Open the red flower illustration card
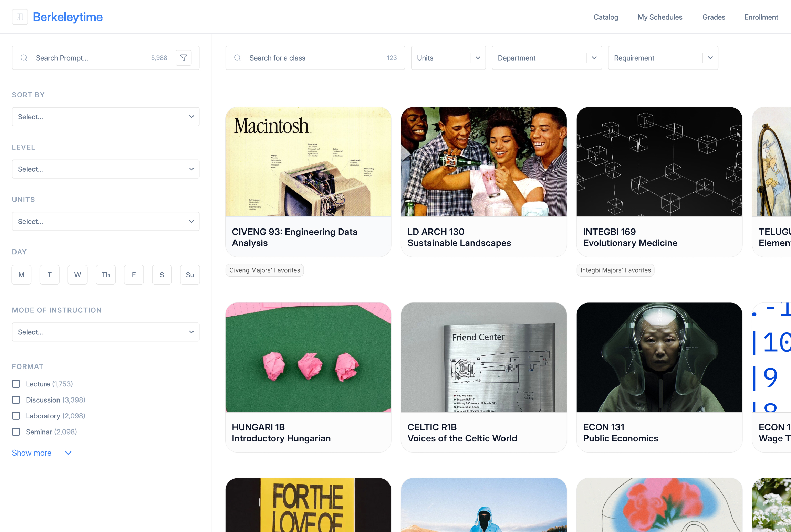The image size is (791, 532). [x=659, y=505]
